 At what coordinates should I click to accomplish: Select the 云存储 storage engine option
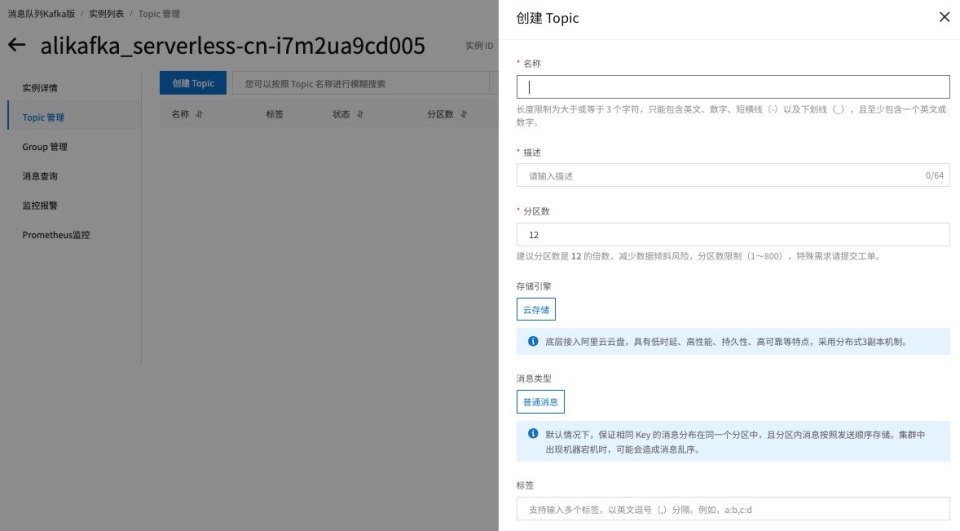click(536, 310)
